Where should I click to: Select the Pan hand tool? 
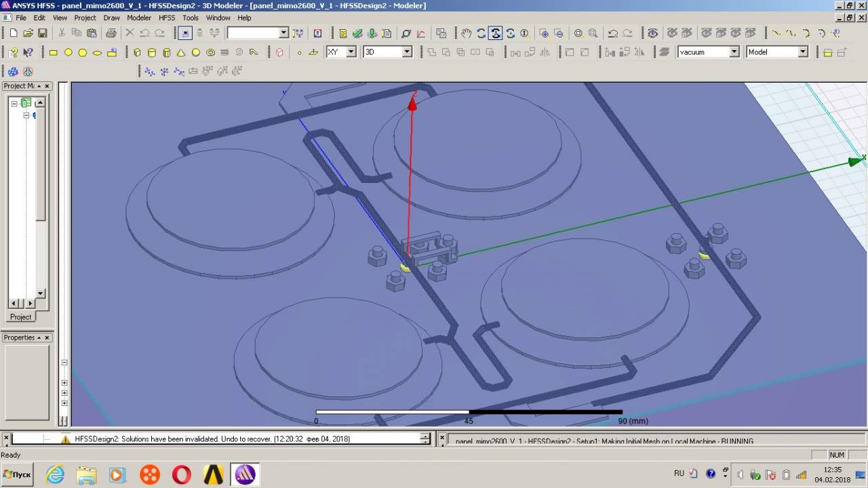tap(466, 33)
